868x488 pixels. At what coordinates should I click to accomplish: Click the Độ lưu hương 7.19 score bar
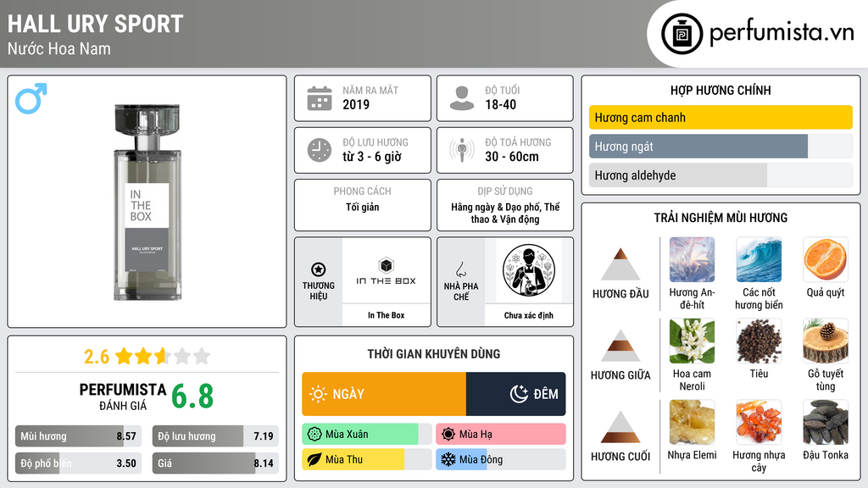[x=216, y=436]
